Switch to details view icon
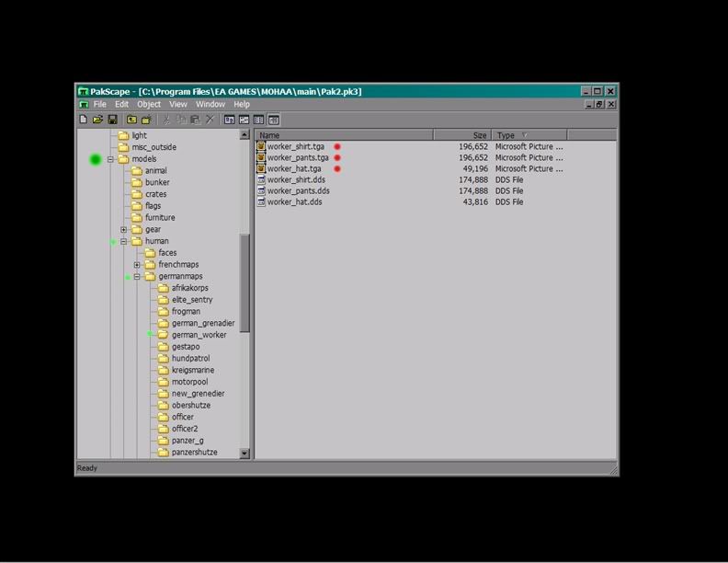Screen dimensions: 728x563 pyautogui.click(x=274, y=120)
